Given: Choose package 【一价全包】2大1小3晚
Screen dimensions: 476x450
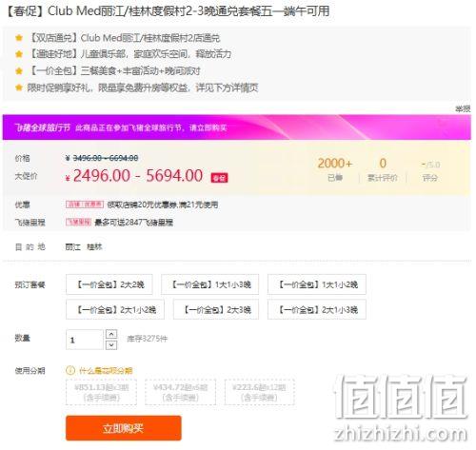Looking at the screenshot, I should 317,309.
